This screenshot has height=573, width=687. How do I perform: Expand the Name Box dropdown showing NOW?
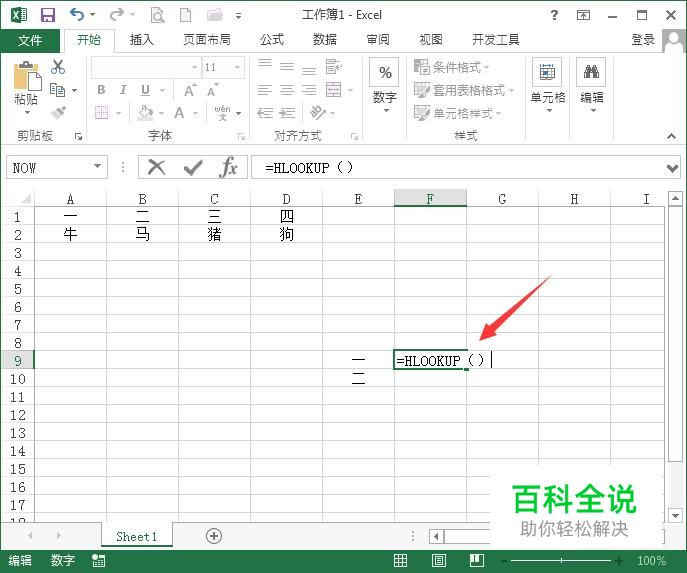(98, 166)
